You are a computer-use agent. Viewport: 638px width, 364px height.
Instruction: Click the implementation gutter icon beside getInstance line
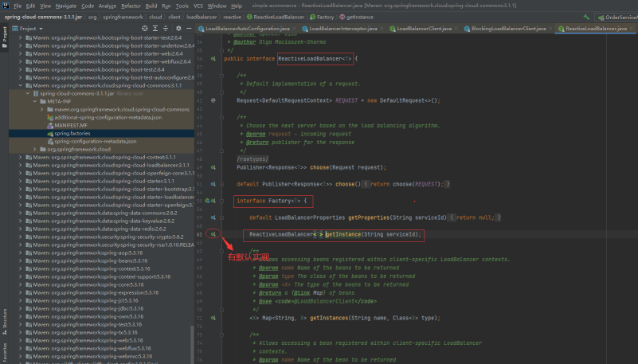[x=213, y=234]
